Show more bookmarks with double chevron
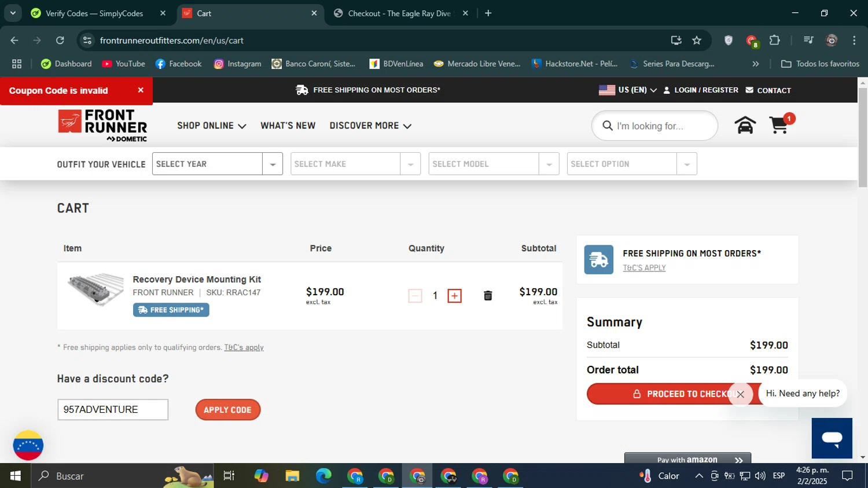 pos(755,64)
